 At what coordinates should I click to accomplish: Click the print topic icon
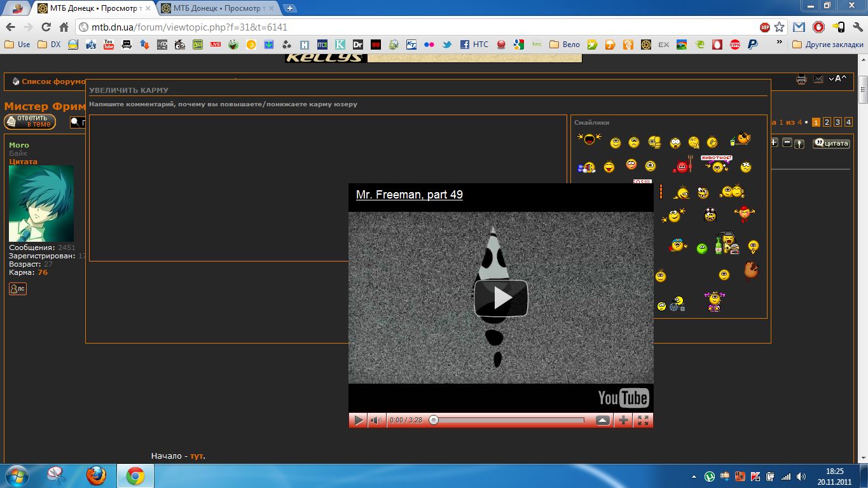[x=801, y=80]
